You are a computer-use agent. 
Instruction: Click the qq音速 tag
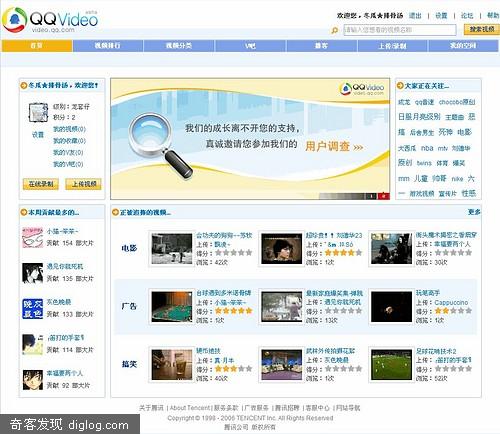coord(424,102)
